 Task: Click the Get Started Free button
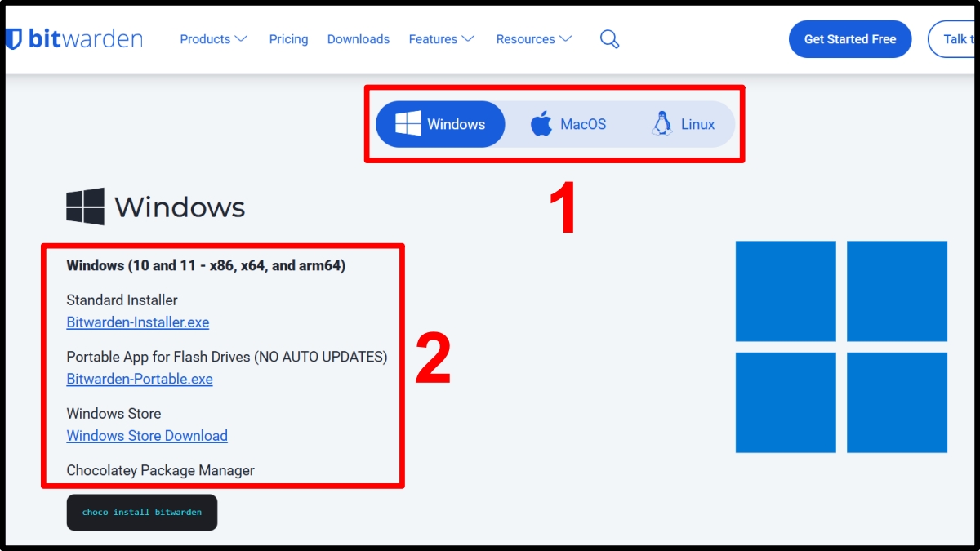pos(850,39)
